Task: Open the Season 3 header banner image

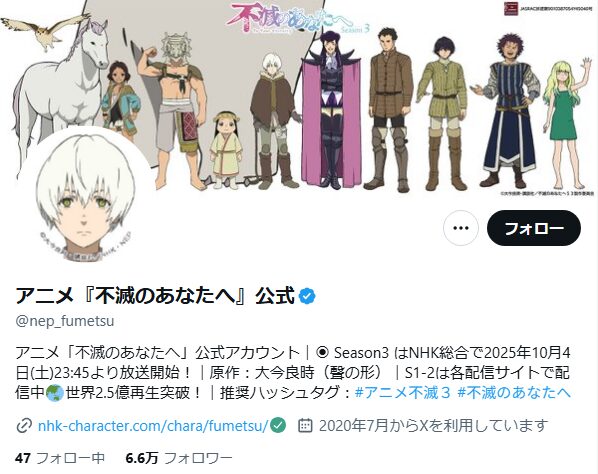Action: [299, 99]
